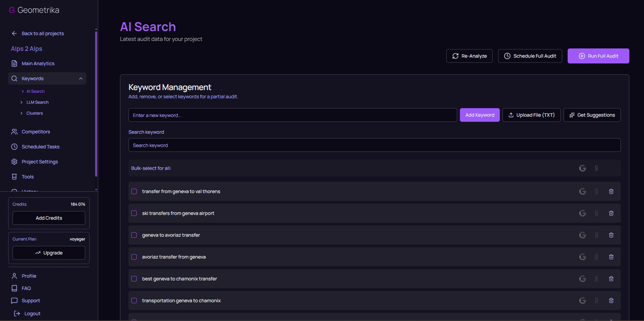
Task: Delete 'transportation geneva to chamonix' keyword
Action: click(611, 301)
